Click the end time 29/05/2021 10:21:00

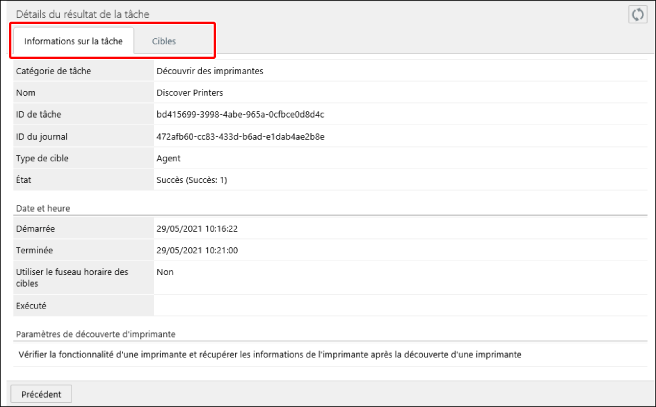click(197, 250)
